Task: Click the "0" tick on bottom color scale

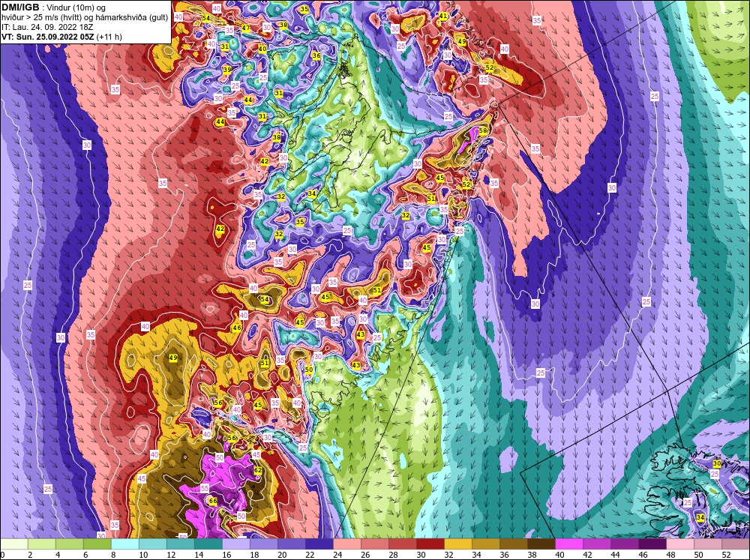Action: [x=2, y=555]
